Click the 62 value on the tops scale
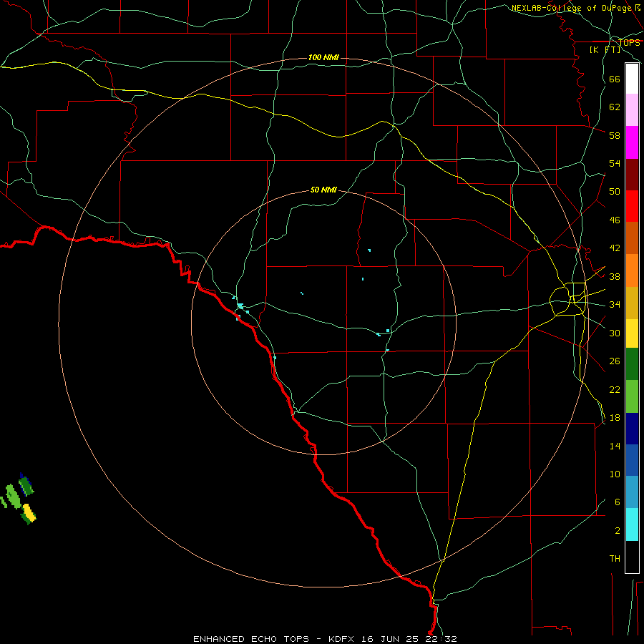This screenshot has height=644, width=644. [615, 107]
